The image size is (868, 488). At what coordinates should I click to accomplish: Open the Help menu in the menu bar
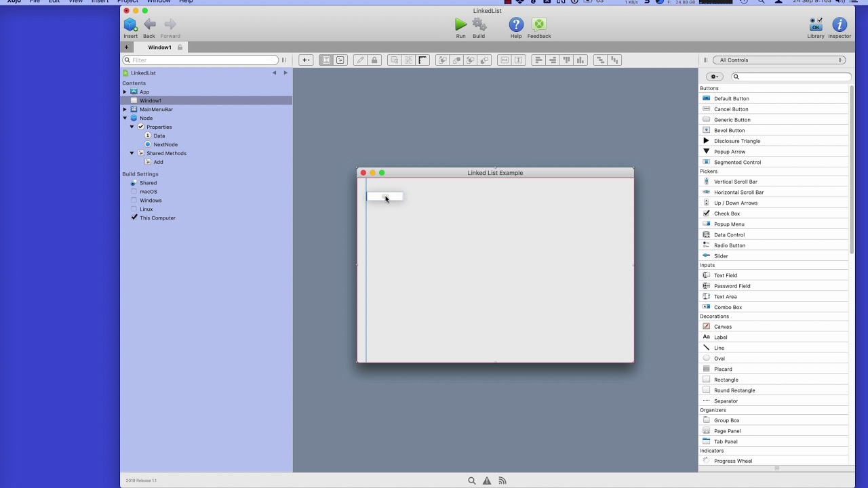[186, 1]
